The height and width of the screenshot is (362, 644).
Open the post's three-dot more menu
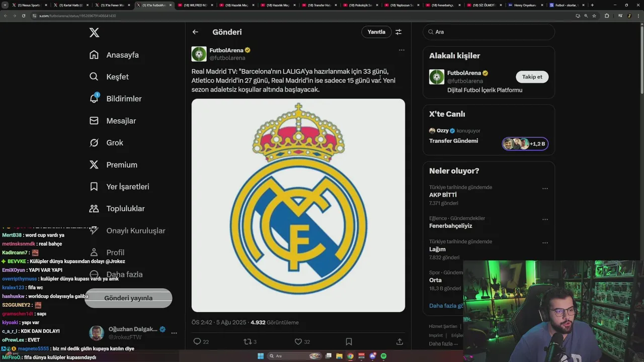coord(401,50)
